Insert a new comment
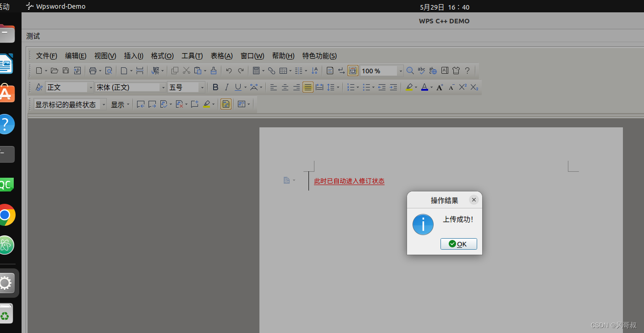 194,104
